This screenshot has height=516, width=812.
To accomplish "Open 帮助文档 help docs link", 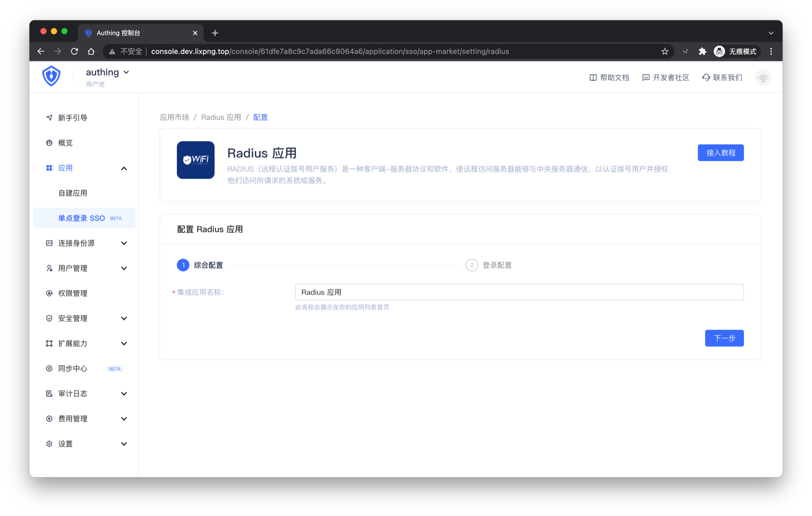I will tap(609, 78).
